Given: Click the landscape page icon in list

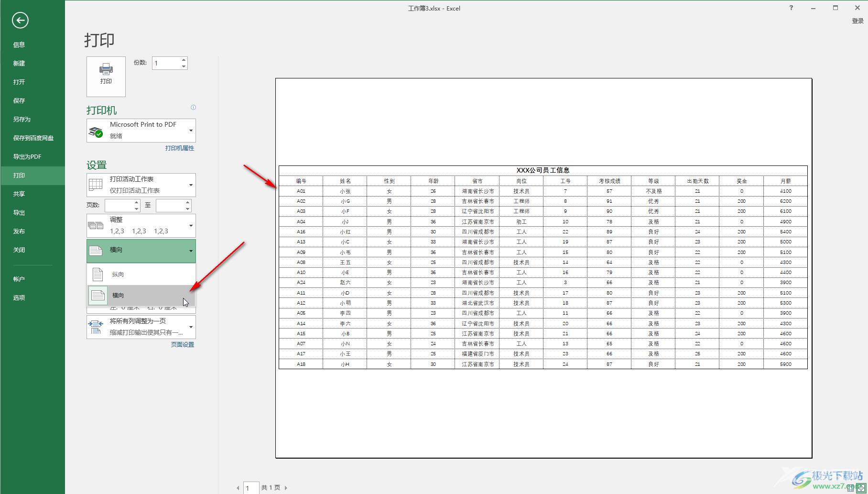Looking at the screenshot, I should click(98, 296).
